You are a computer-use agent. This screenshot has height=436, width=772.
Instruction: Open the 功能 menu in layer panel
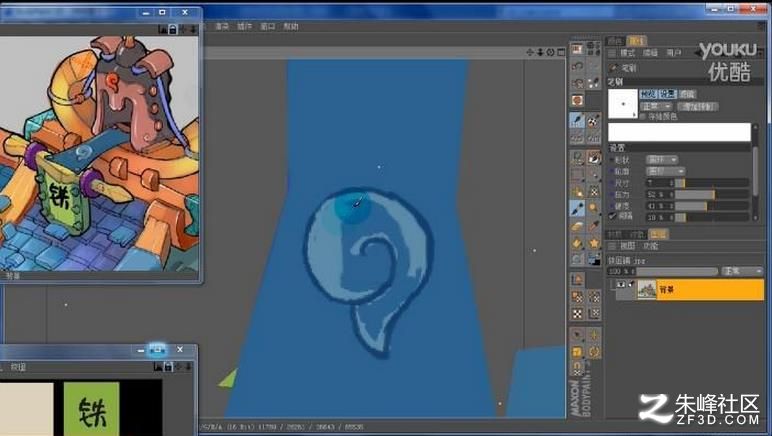tap(650, 246)
